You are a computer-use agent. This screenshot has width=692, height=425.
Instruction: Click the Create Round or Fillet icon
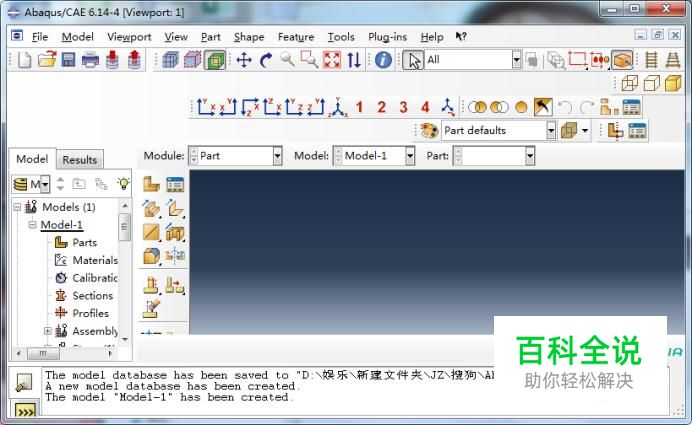(151, 256)
